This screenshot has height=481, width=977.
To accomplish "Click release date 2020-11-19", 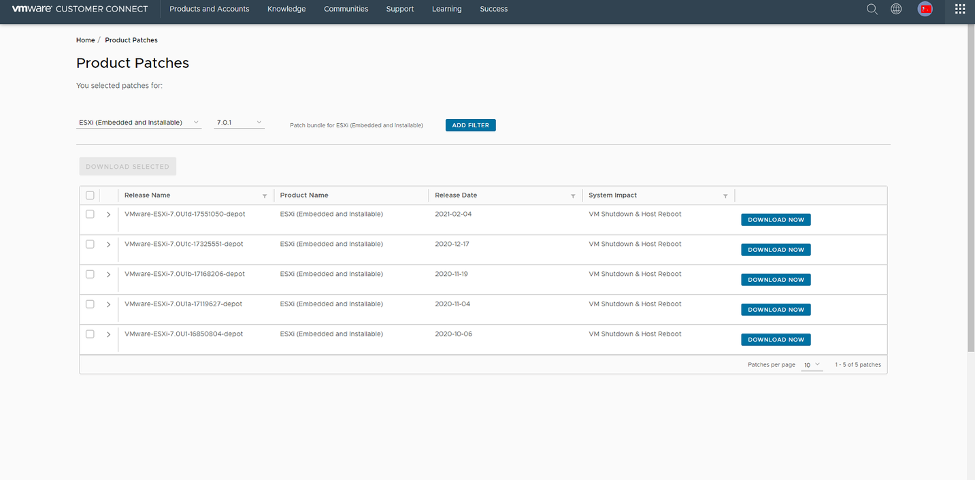I will pyautogui.click(x=452, y=274).
